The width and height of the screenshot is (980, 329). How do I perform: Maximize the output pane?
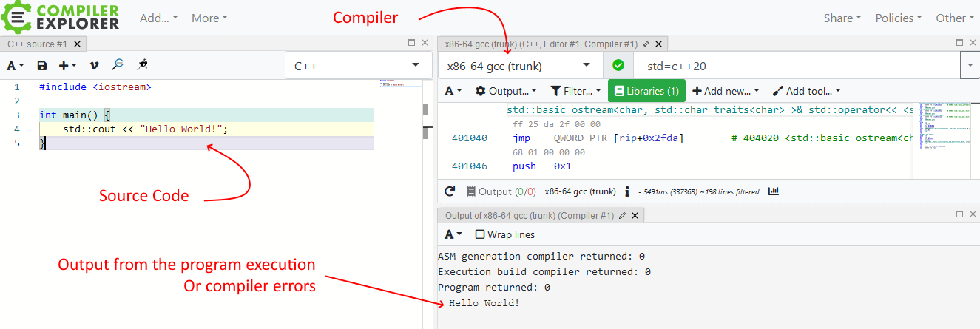pyautogui.click(x=960, y=214)
